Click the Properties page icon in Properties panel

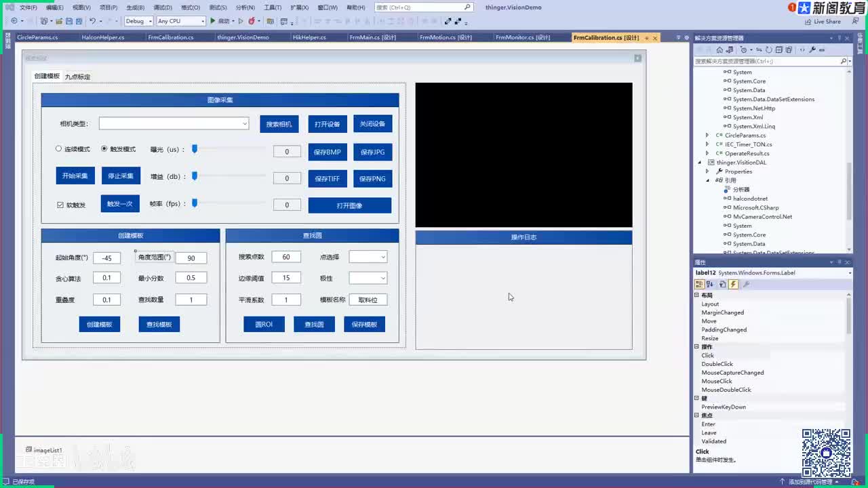click(x=723, y=285)
